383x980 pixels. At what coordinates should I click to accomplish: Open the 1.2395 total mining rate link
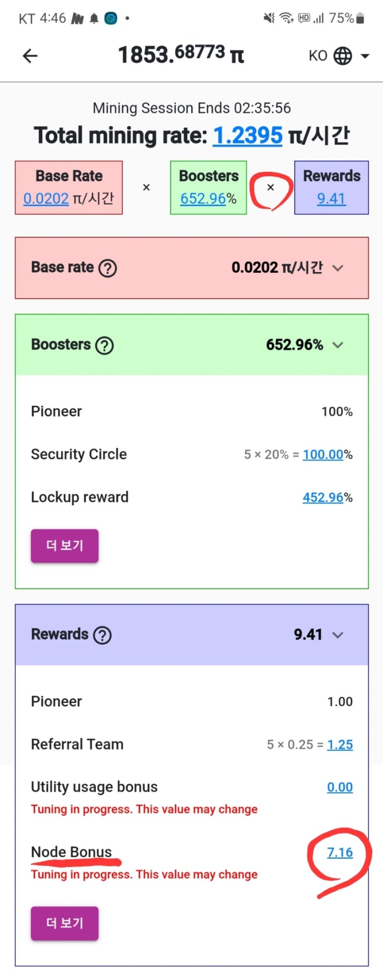pos(248,135)
